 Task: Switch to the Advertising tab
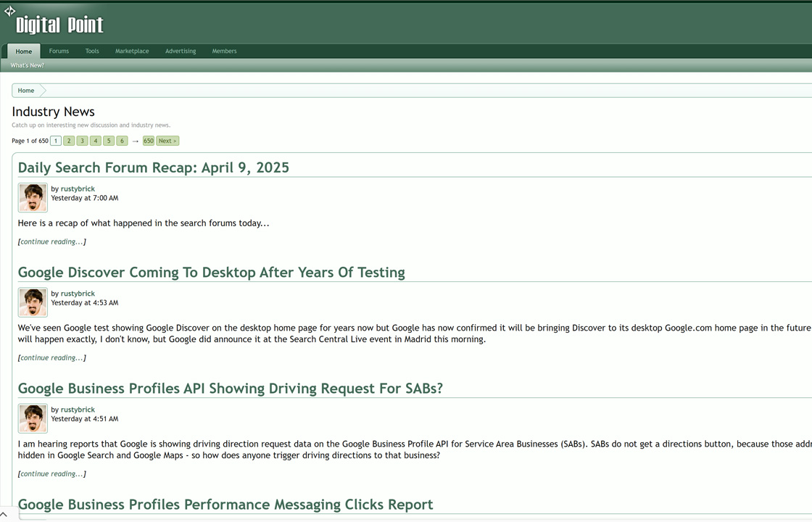(181, 51)
